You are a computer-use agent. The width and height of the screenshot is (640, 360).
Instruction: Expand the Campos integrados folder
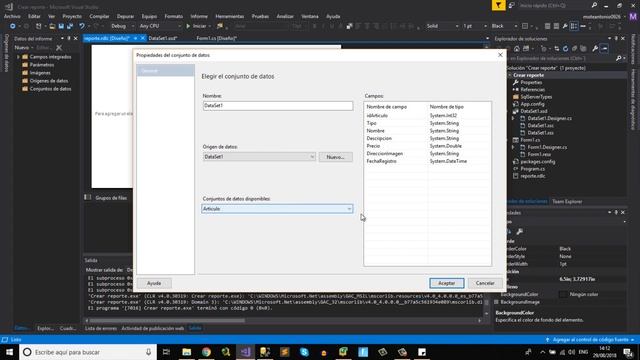pyautogui.click(x=19, y=57)
